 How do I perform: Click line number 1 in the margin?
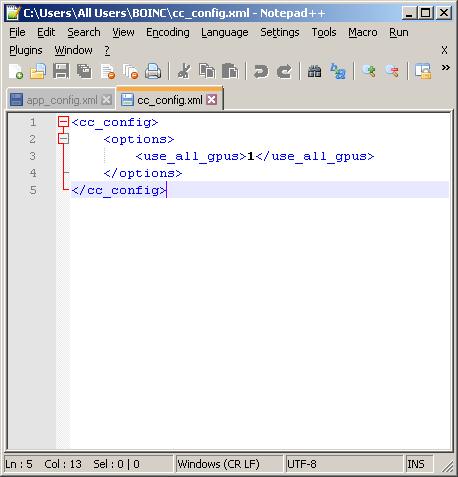(x=33, y=122)
